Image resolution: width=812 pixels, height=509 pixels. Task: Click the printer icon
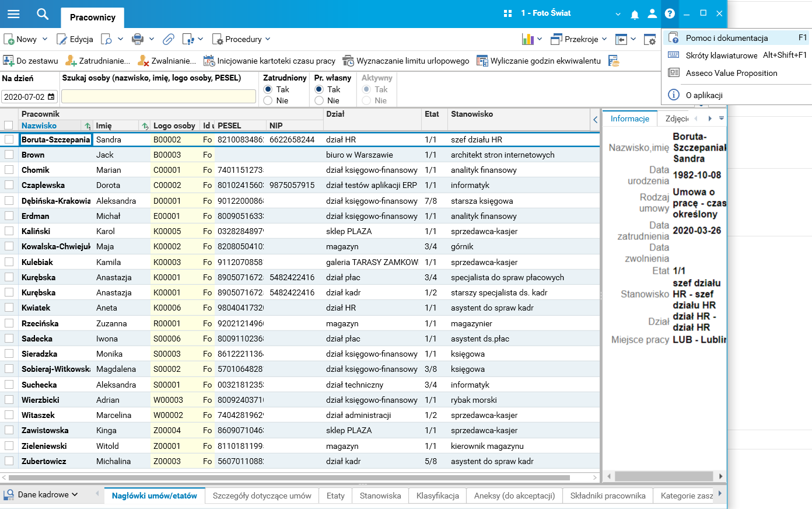pyautogui.click(x=138, y=39)
